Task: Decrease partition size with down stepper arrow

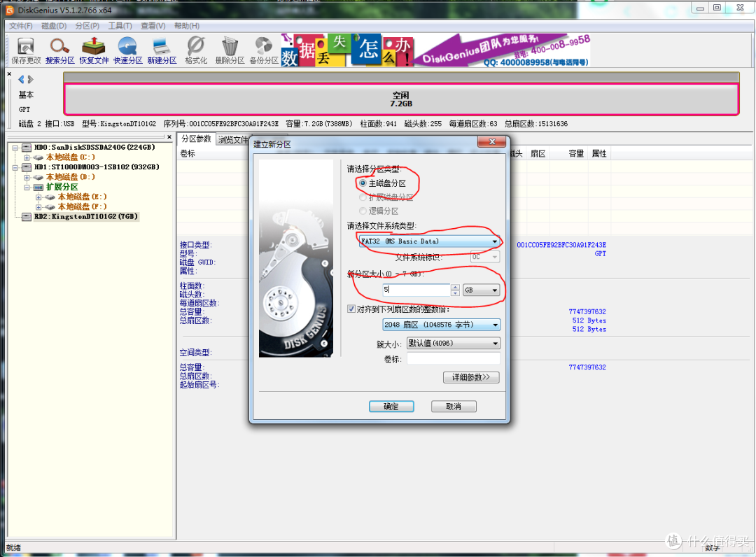Action: click(x=455, y=293)
